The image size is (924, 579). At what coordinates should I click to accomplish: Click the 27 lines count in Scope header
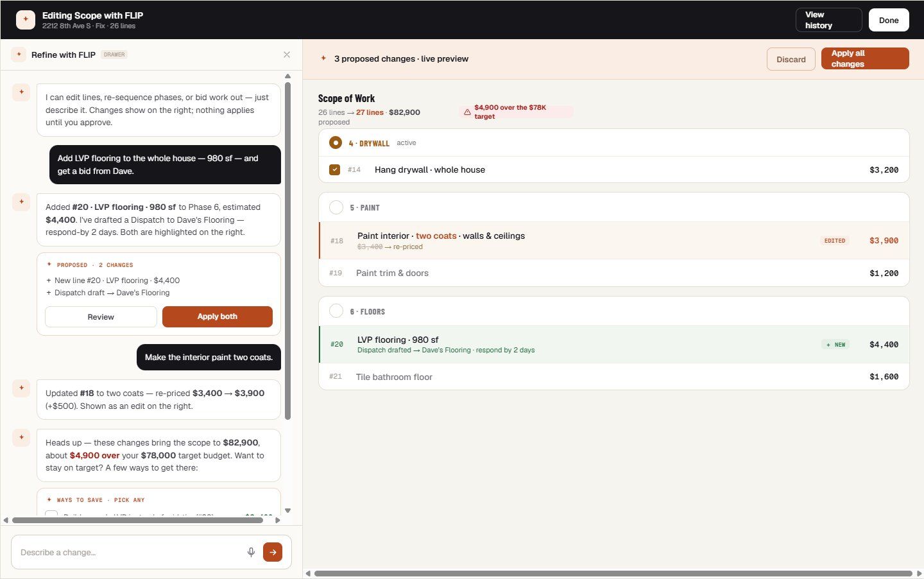click(370, 112)
